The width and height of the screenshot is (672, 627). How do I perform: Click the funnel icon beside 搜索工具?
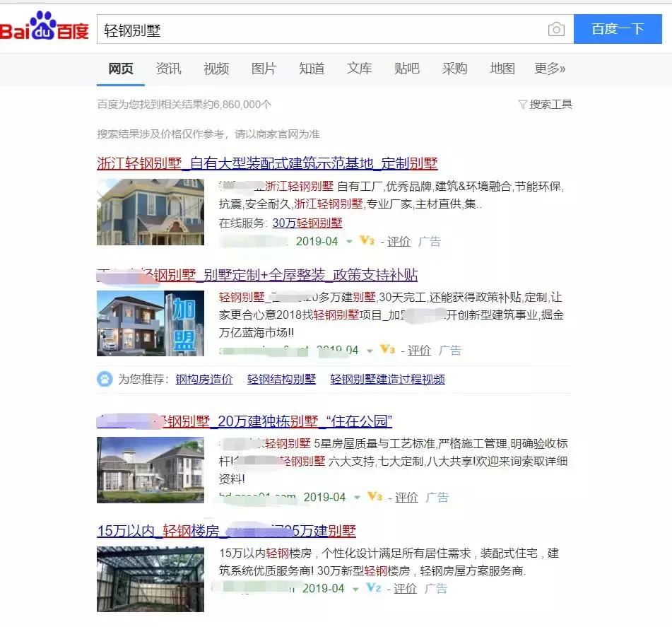(523, 104)
